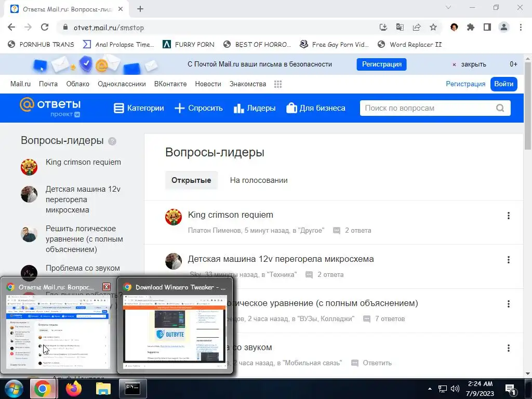This screenshot has width=532, height=399.
Task: Click the forward navigation arrow
Action: (x=28, y=27)
